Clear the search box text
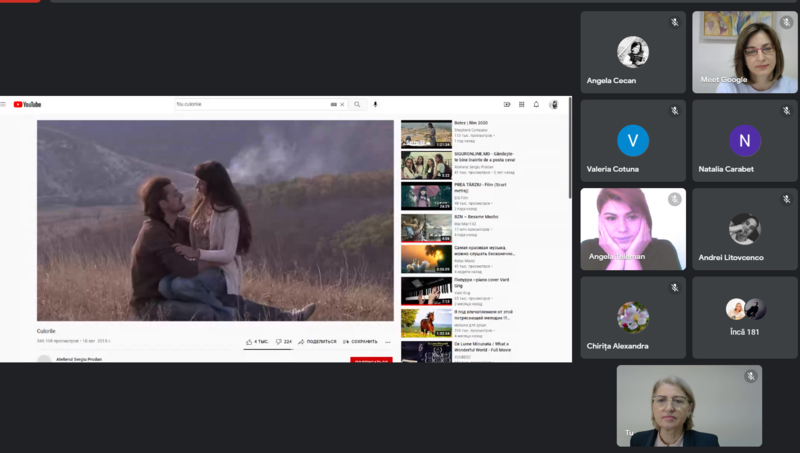This screenshot has height=453, width=800. [342, 104]
